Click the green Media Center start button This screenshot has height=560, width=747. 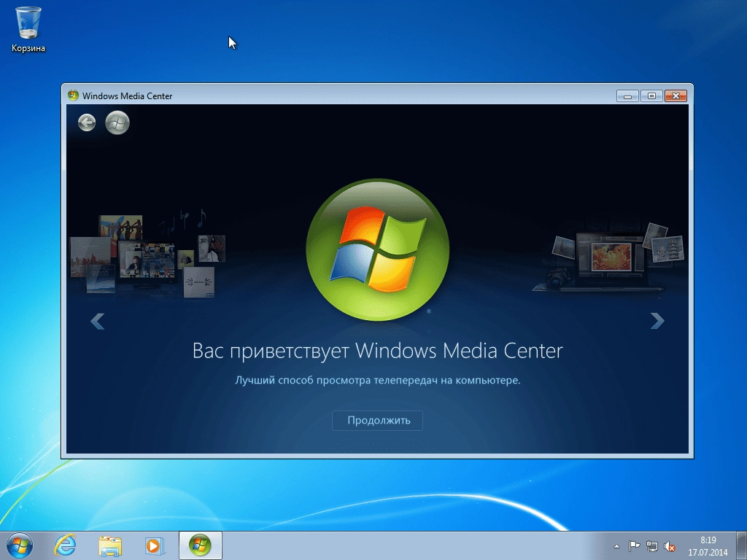[x=117, y=122]
